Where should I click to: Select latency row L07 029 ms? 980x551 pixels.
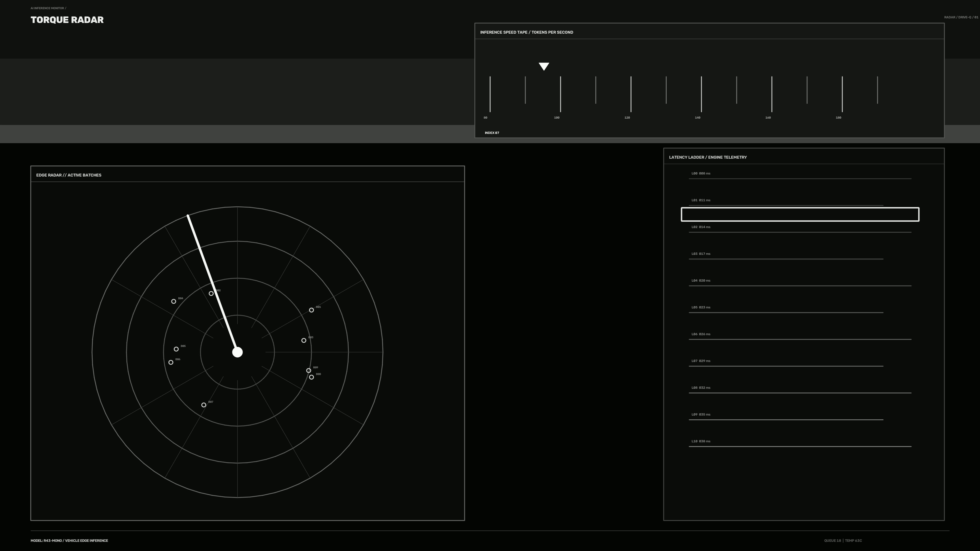pyautogui.click(x=786, y=363)
